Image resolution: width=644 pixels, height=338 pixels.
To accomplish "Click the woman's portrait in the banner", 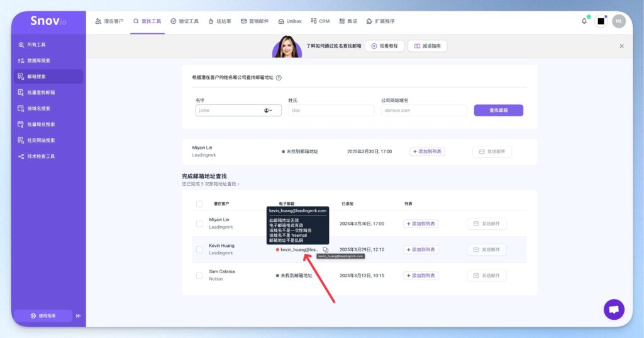I will [x=287, y=46].
